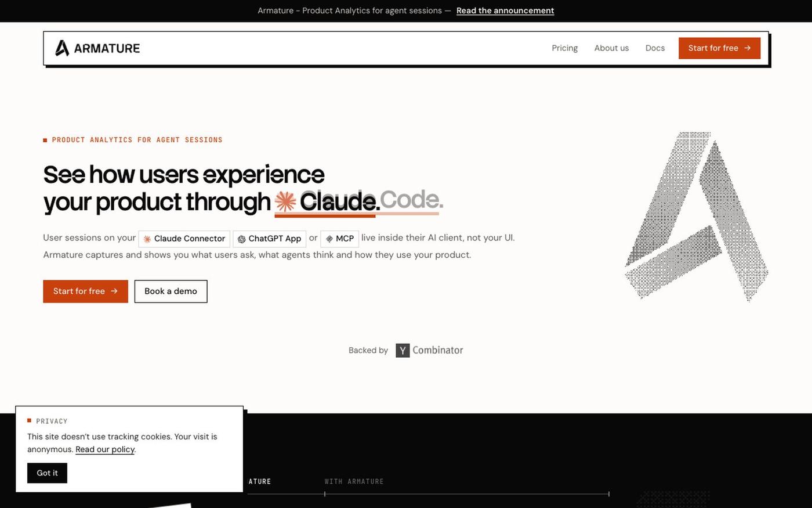
Task: Click the PRIVACY heading in cookie notice
Action: click(52, 421)
